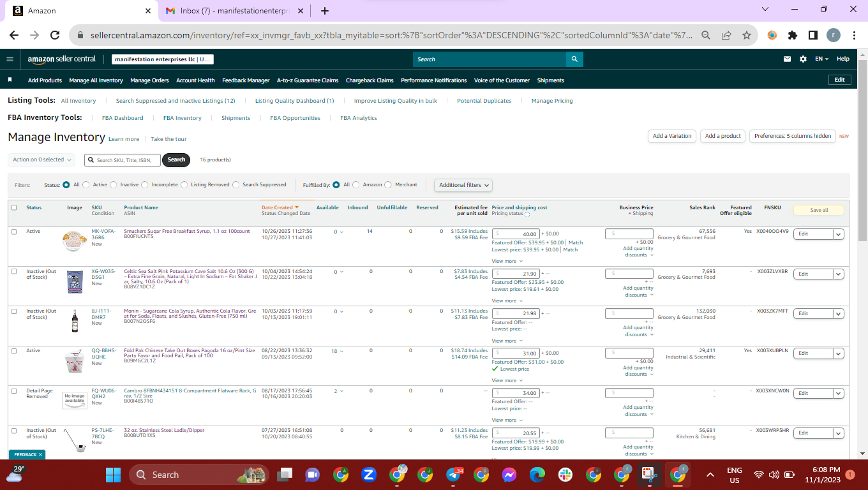Toggle the Chrome side panel icon
This screenshot has width=868, height=490.
click(x=813, y=36)
